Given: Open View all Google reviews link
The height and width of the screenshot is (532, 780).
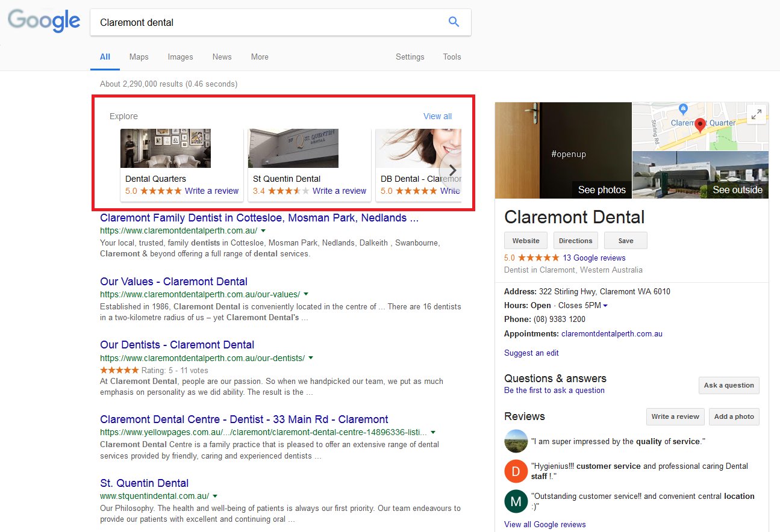Looking at the screenshot, I should click(544, 524).
